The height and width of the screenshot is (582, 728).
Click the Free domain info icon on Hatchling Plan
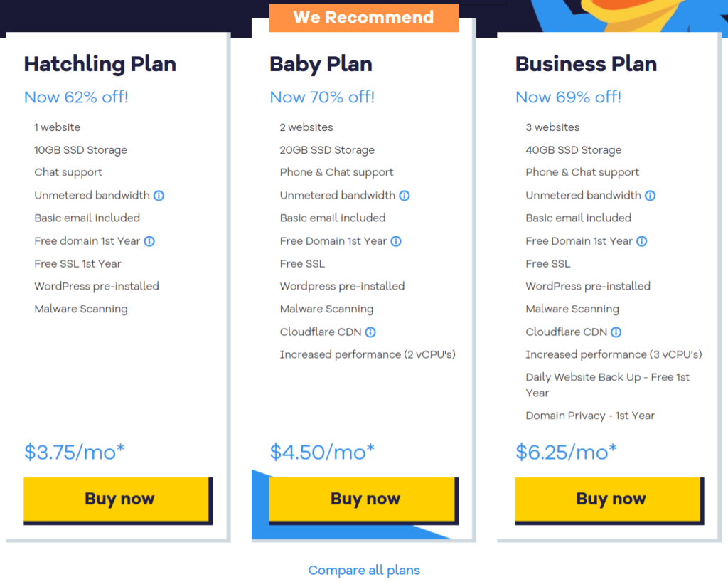(149, 240)
